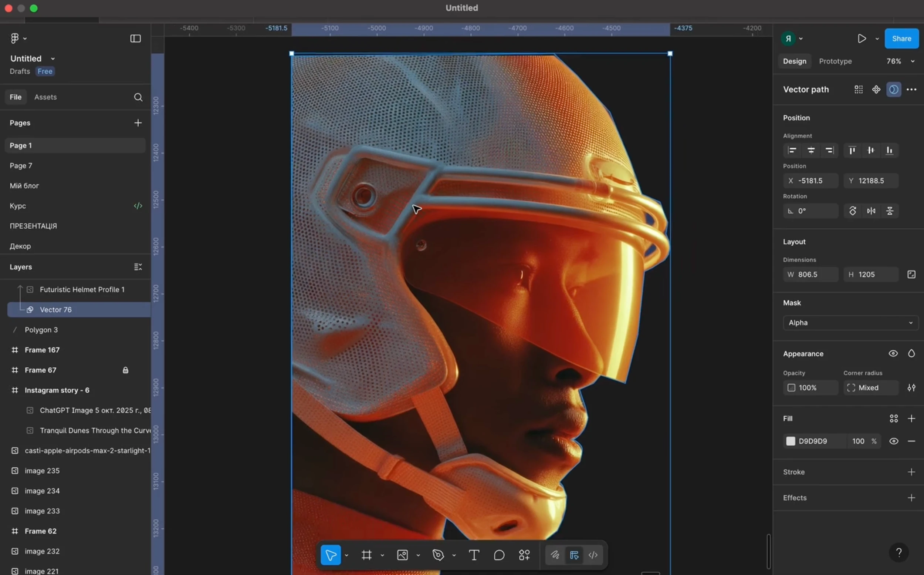Open the Actions/components tool

point(524,555)
